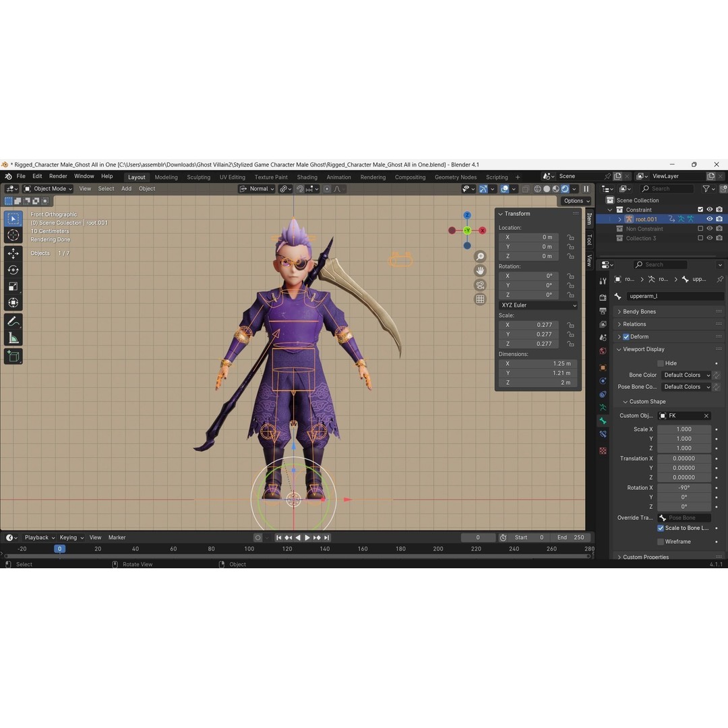Select solid viewport shading mode

(547, 189)
